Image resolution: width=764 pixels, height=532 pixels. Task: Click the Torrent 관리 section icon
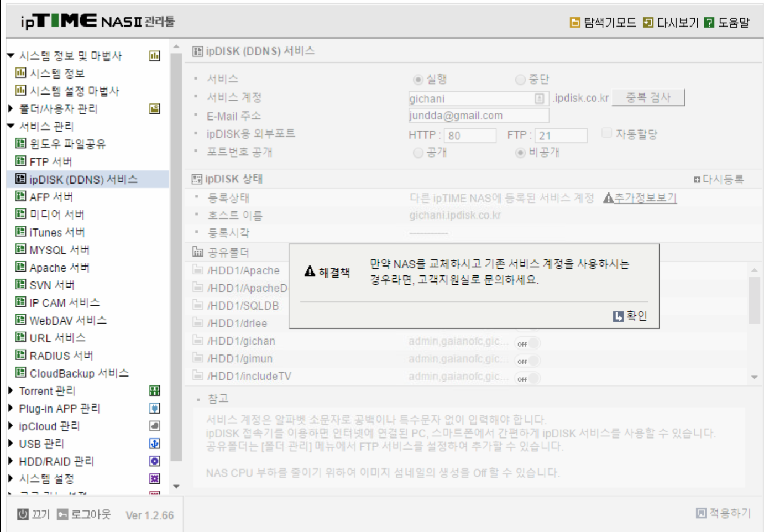coord(155,391)
